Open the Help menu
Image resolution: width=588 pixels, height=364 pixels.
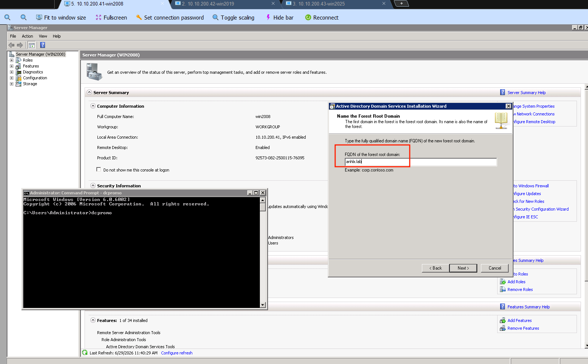(56, 36)
